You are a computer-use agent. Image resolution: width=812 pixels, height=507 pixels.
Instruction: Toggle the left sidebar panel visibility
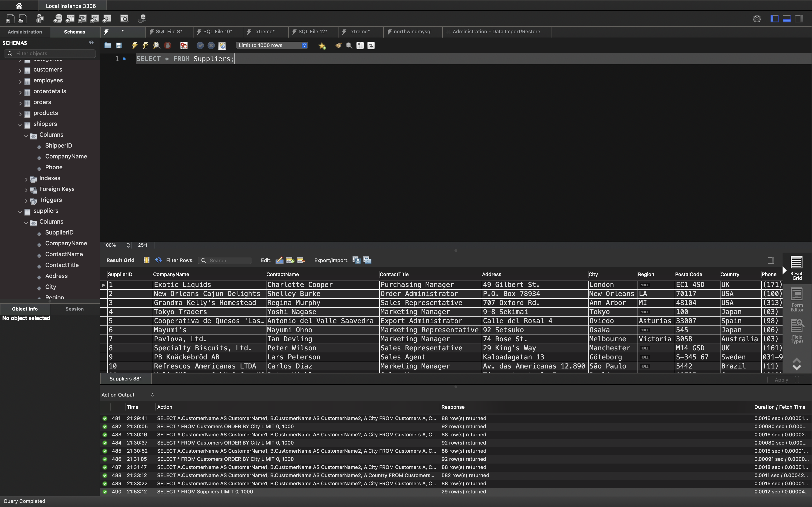tap(774, 19)
